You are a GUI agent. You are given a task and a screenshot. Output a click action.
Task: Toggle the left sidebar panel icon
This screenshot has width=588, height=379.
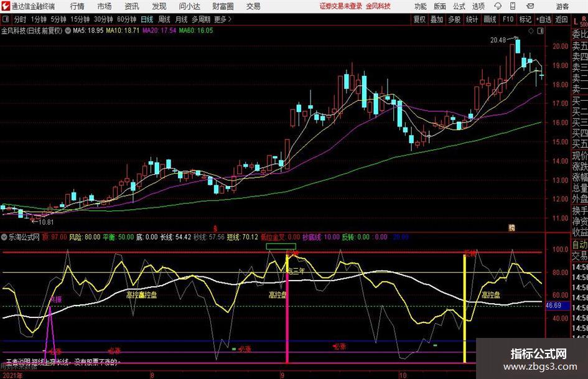[x=5, y=19]
